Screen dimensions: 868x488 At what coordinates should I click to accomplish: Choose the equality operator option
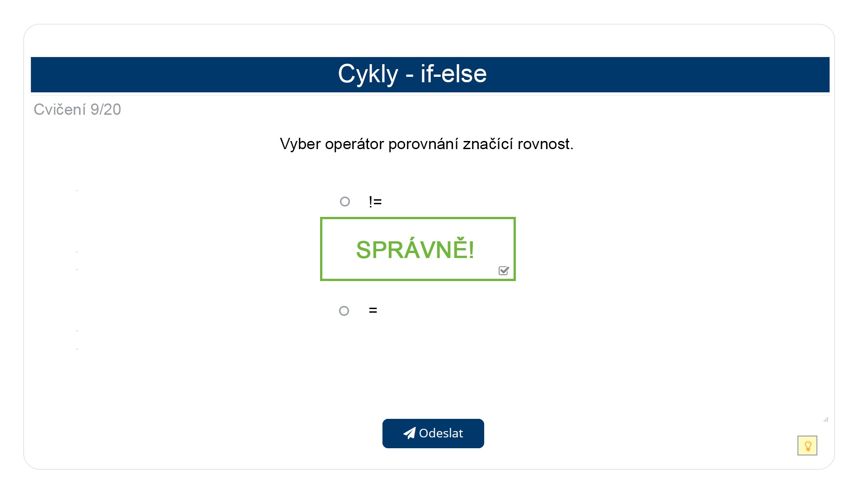345,310
